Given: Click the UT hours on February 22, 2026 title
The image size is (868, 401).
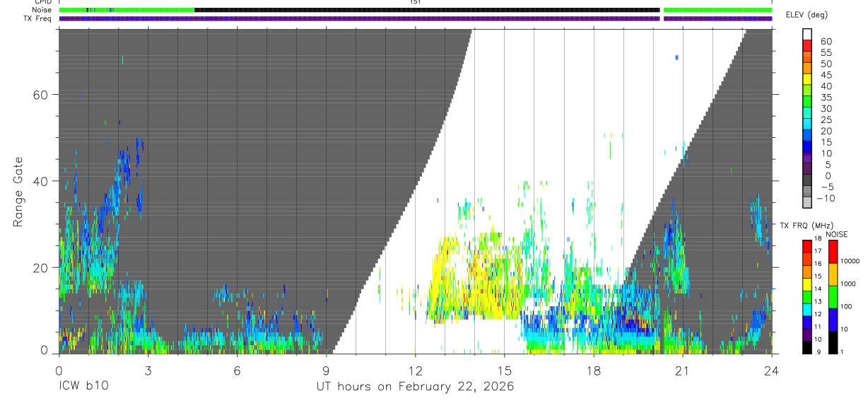Looking at the screenshot, I should click(x=415, y=386).
